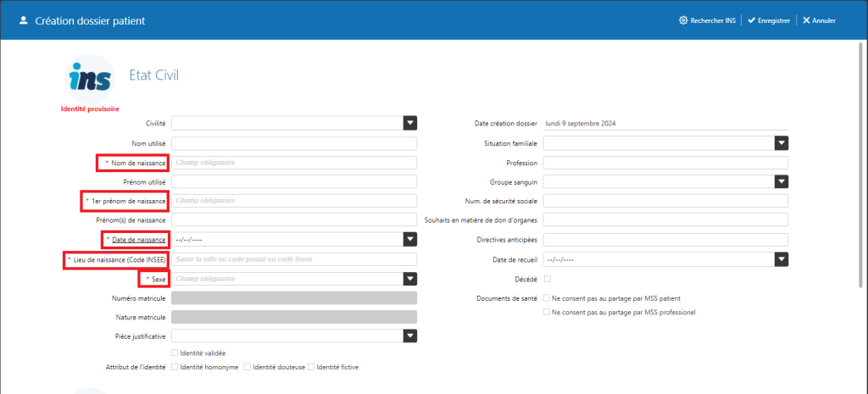
Task: Toggle the Identité douteuse checkbox
Action: (x=247, y=367)
